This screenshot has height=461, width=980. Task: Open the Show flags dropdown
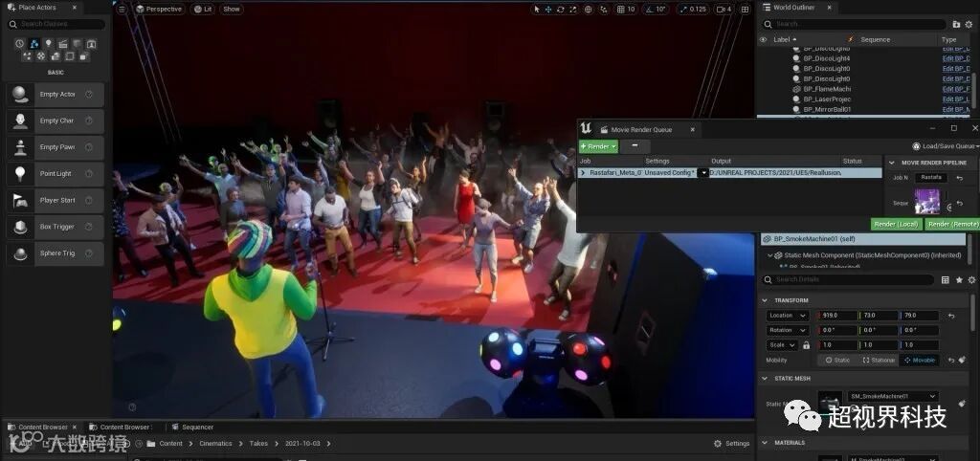[x=232, y=10]
